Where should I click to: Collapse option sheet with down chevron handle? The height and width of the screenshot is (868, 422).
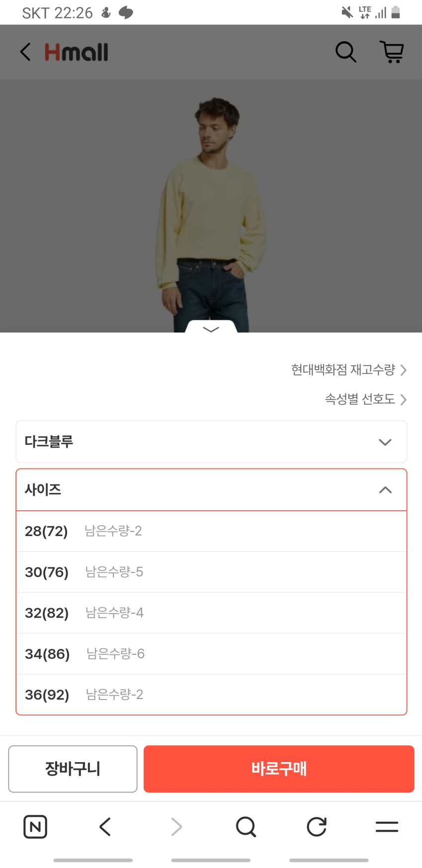211,328
